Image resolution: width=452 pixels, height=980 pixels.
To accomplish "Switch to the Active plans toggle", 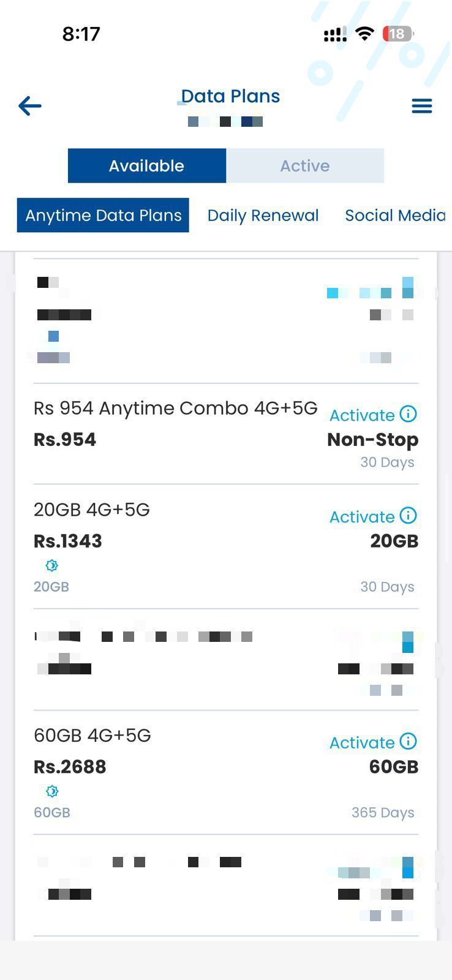I will click(x=305, y=165).
